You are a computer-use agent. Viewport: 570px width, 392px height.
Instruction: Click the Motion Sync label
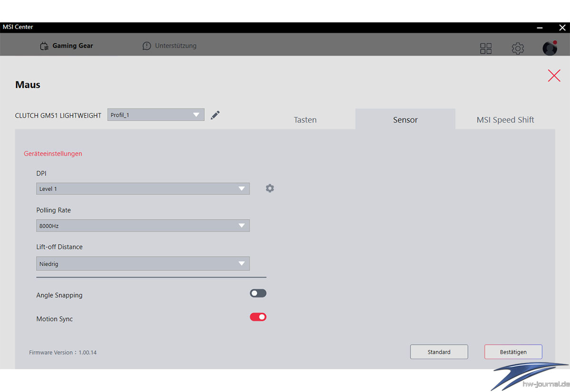55,319
